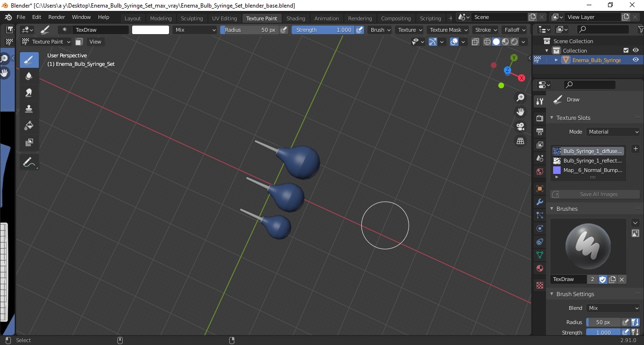The height and width of the screenshot is (345, 644).
Task: Open the Texture properties checker tab
Action: [x=539, y=285]
